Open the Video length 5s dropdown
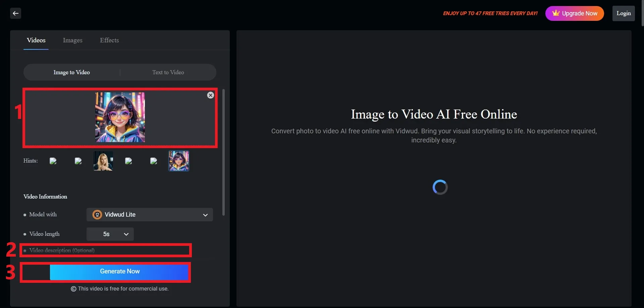Image resolution: width=644 pixels, height=308 pixels. [x=110, y=234]
